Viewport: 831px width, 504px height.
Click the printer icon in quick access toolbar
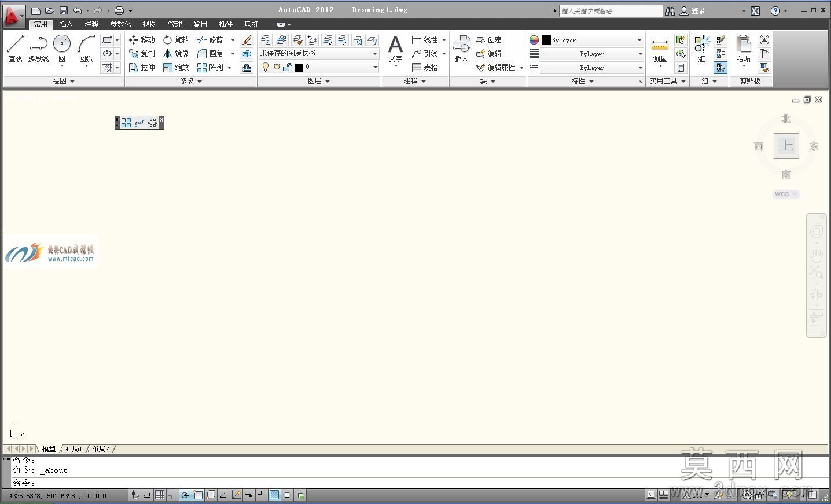coord(119,10)
